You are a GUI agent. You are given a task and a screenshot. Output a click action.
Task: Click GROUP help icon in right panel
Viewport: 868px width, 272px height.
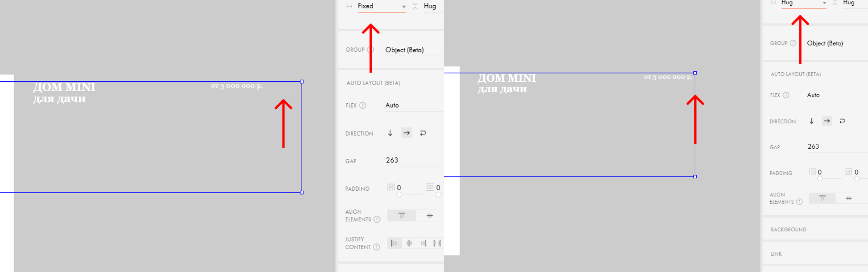pos(793,43)
